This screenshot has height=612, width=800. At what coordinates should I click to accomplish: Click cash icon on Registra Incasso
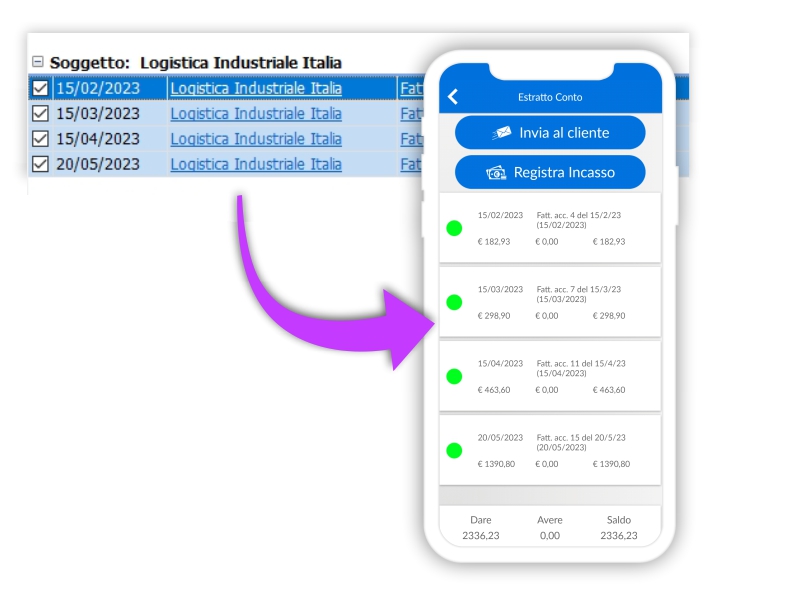click(x=497, y=173)
